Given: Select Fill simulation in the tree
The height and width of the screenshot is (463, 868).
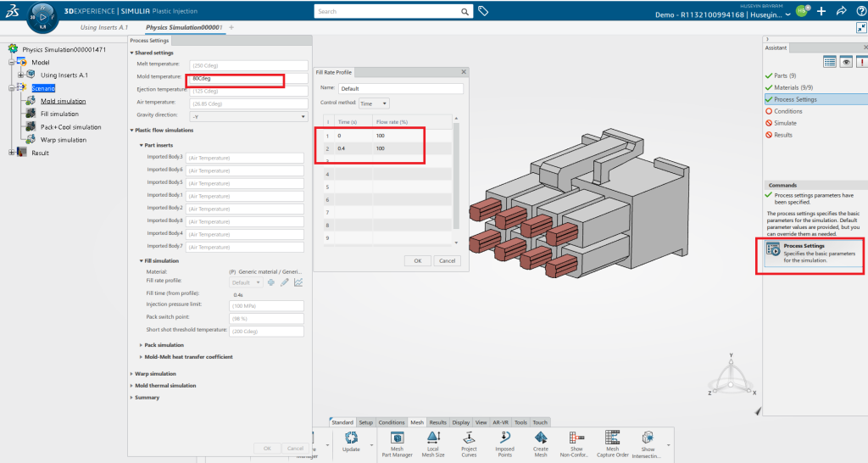Looking at the screenshot, I should tap(59, 114).
